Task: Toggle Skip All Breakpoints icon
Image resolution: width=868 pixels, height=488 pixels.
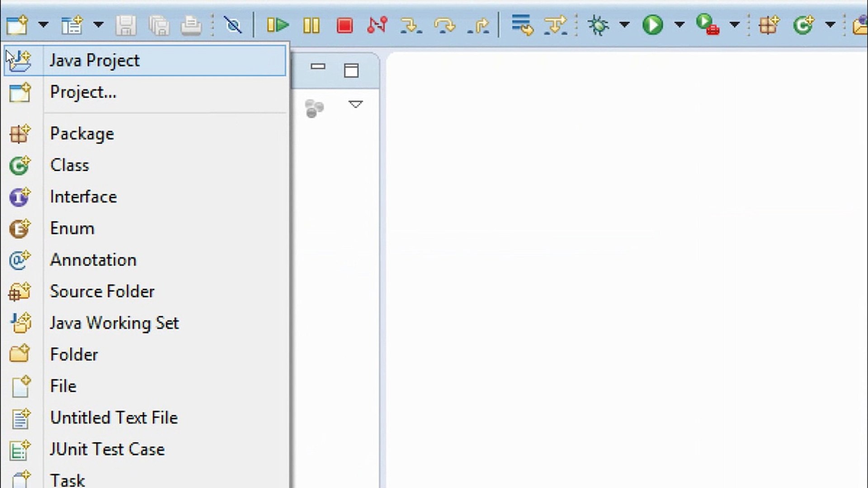Action: [233, 25]
